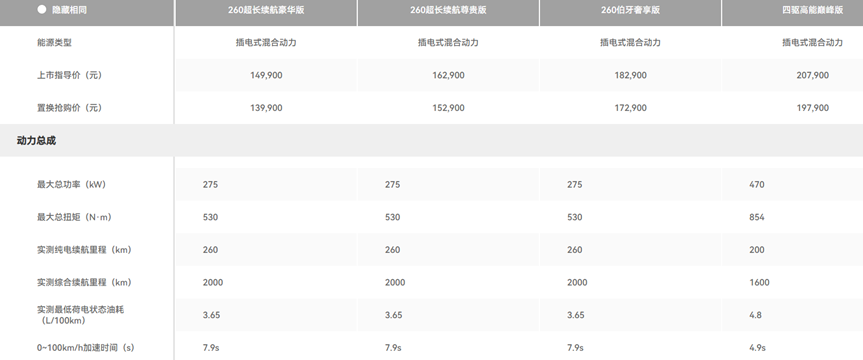Click the 4.9s acceleration value
This screenshot has width=863, height=360.
[x=757, y=347]
